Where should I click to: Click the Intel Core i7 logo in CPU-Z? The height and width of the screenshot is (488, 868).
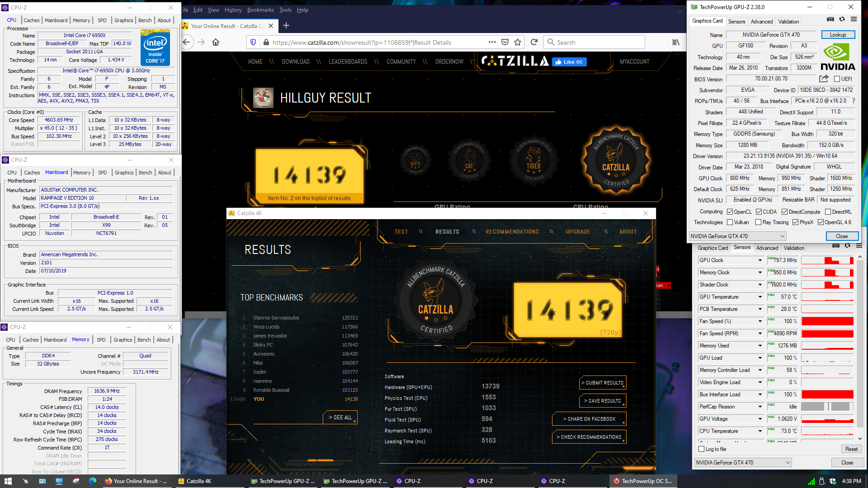[x=155, y=47]
